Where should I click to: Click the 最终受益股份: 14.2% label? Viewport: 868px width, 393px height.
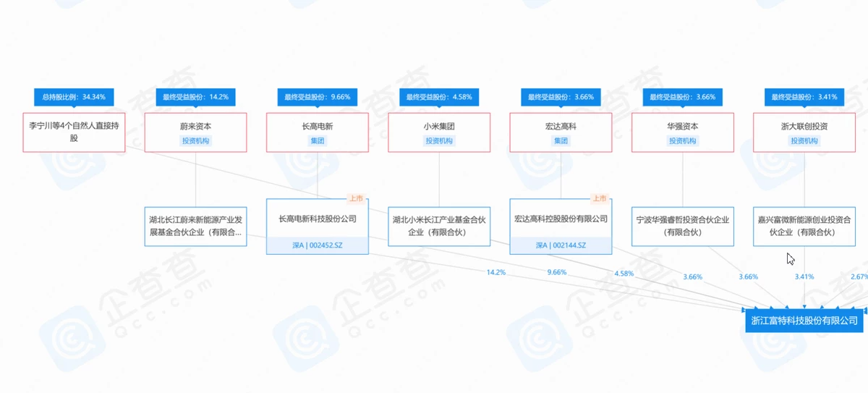click(195, 97)
